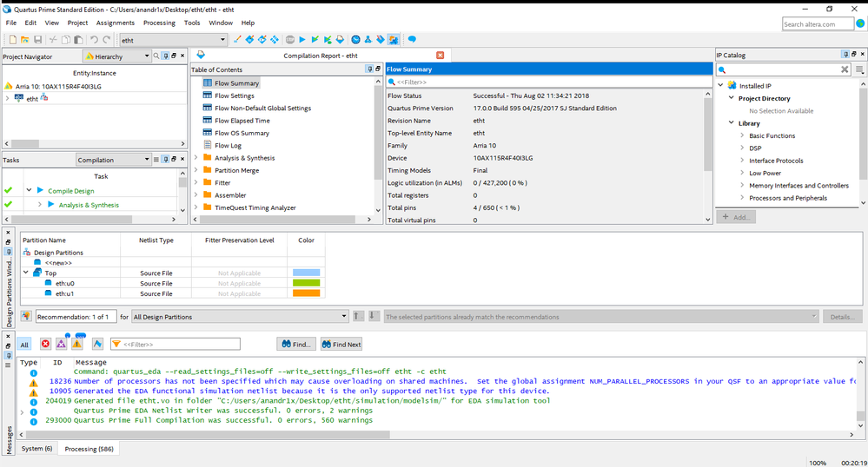
Task: Click the Start Compilation play icon
Action: (x=302, y=40)
